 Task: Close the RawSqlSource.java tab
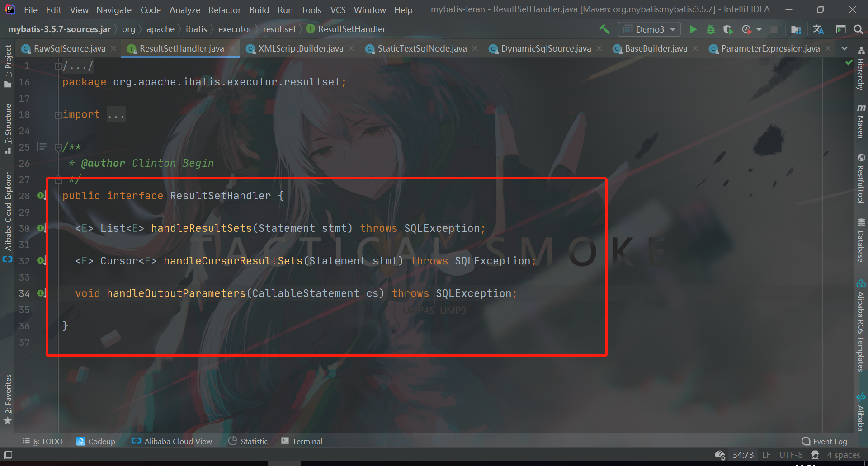point(113,48)
